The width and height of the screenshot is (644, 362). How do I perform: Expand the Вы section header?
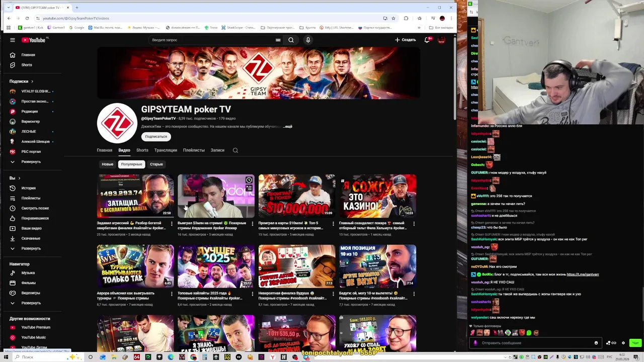click(x=15, y=178)
